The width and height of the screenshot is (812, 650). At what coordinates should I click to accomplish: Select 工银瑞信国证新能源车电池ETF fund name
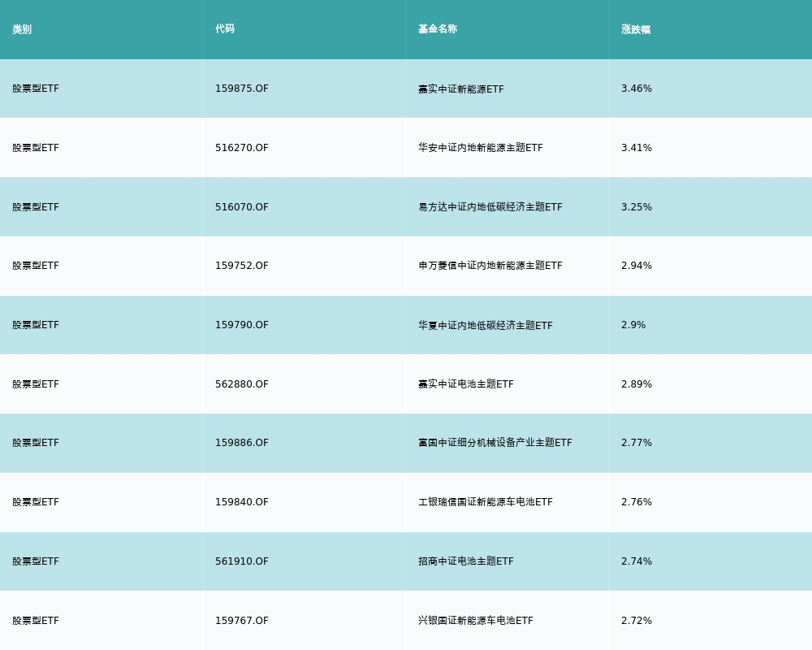click(x=485, y=502)
